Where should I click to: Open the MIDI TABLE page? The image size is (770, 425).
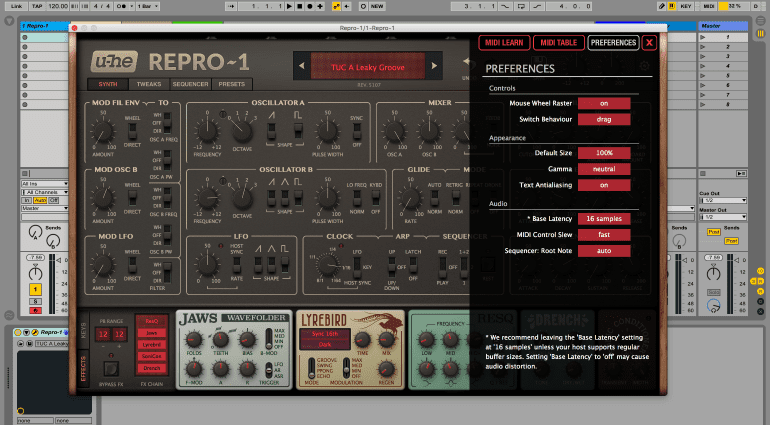click(558, 43)
